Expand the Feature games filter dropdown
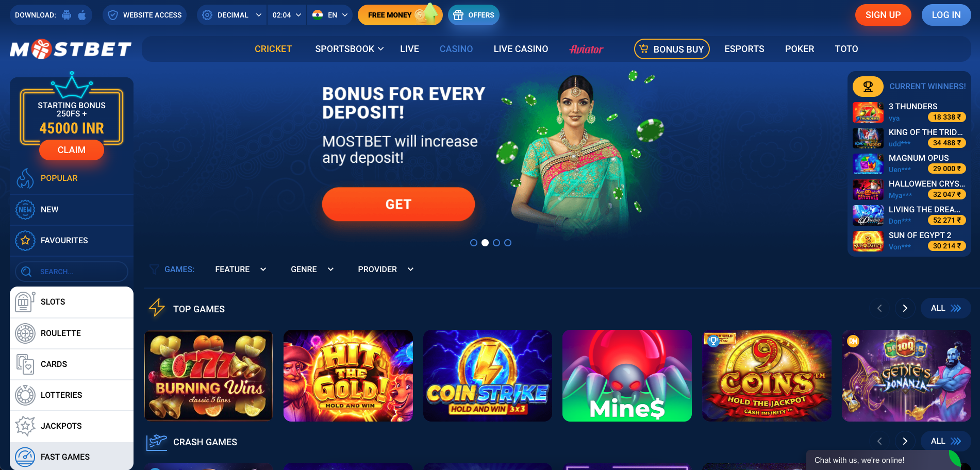 click(x=241, y=270)
